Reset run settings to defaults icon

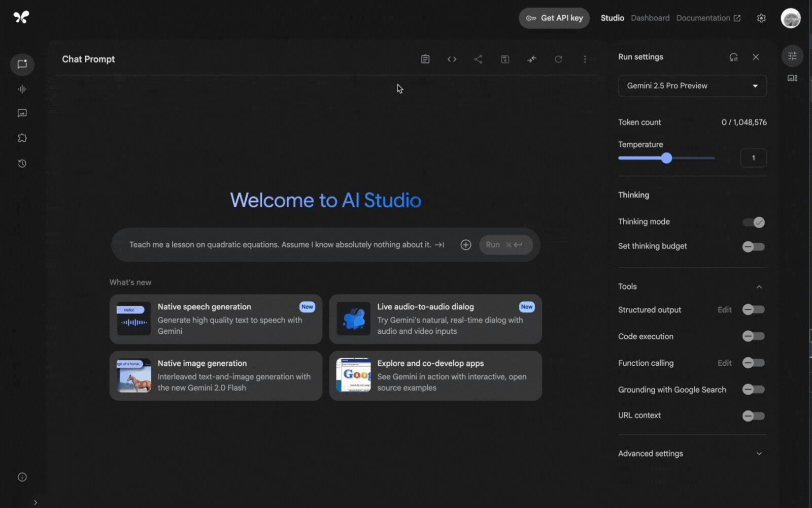tap(733, 57)
